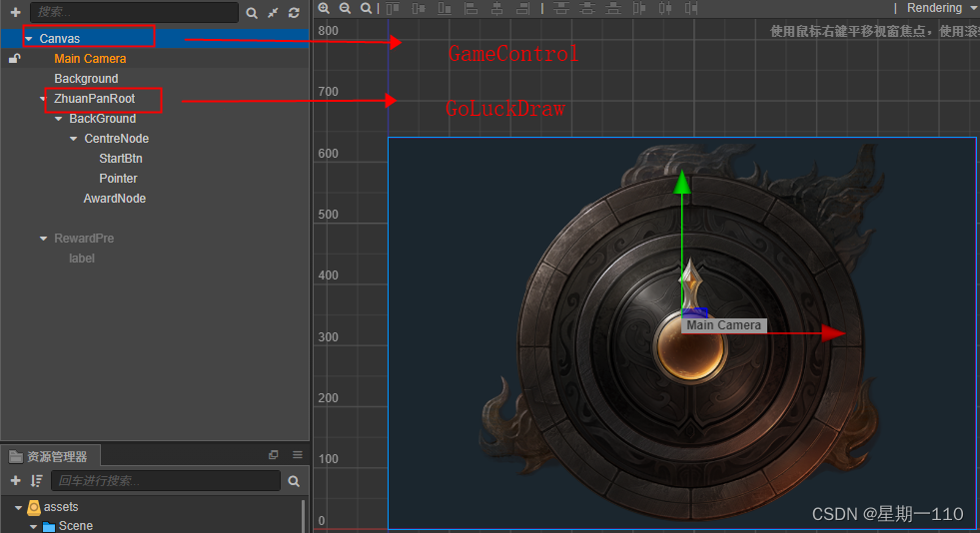The height and width of the screenshot is (533, 980).
Task: Click the yellow assets database icon
Action: (x=34, y=507)
